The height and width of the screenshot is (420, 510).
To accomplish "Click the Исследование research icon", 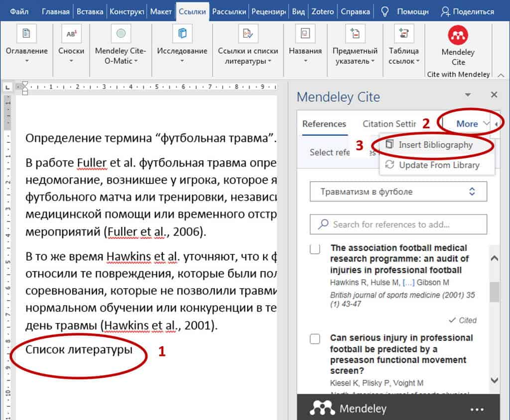I will pos(182,33).
